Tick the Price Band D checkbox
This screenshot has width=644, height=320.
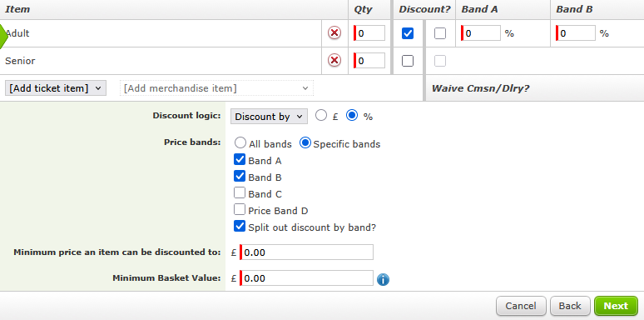[240, 210]
